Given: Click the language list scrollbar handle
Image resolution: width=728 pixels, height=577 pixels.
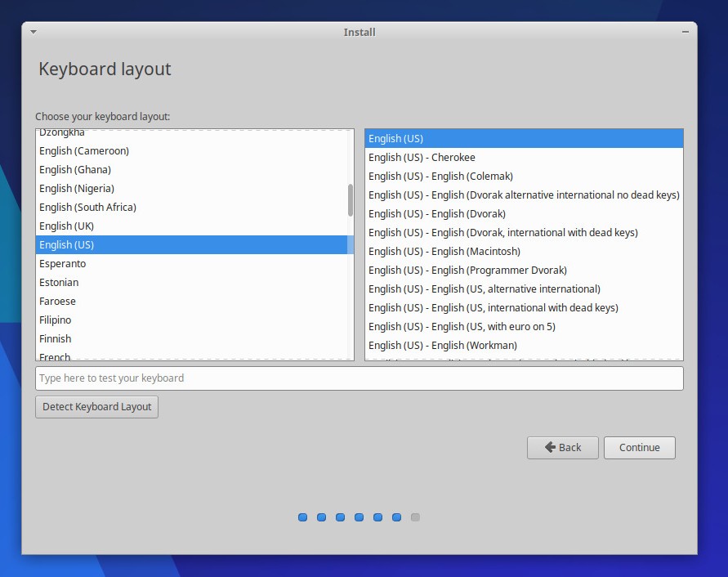Looking at the screenshot, I should pyautogui.click(x=350, y=200).
